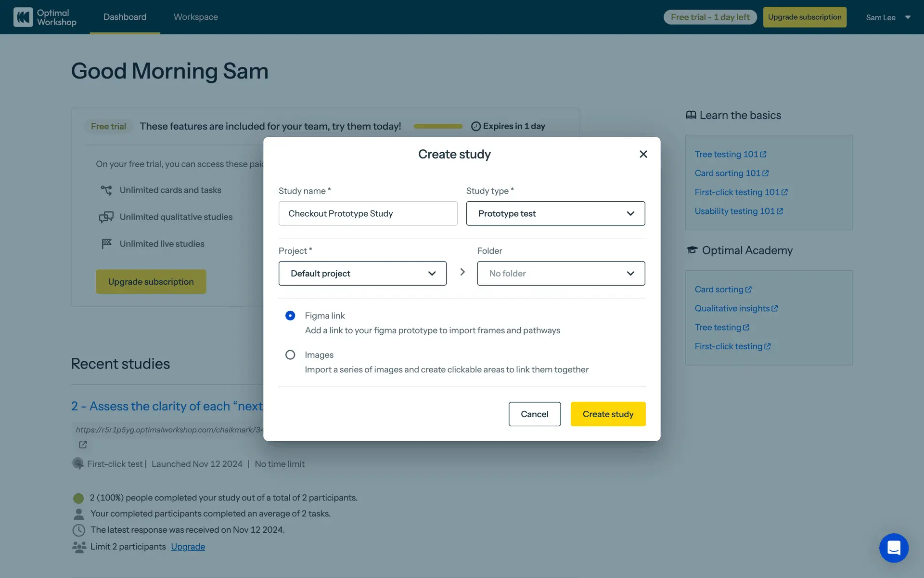Click the Learn the basics book icon
Screen dimensions: 924x578
(691, 115)
